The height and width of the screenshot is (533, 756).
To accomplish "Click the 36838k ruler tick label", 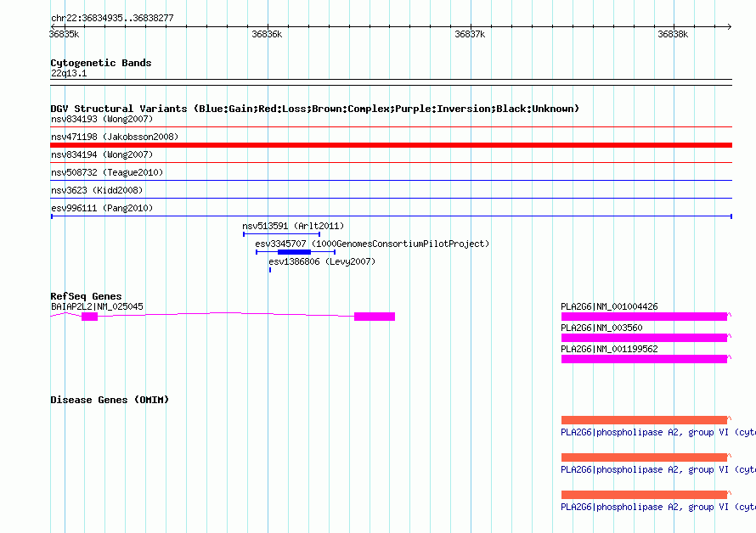I will tap(673, 34).
